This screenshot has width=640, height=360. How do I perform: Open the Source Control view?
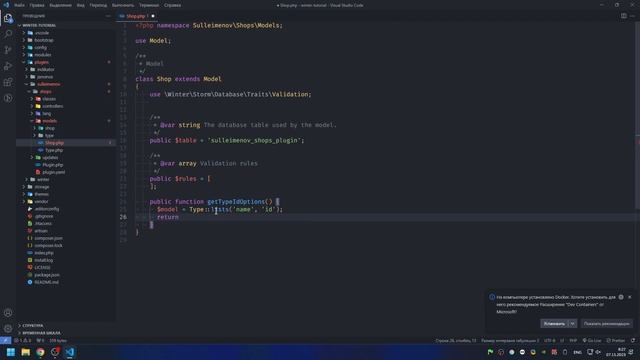8,50
